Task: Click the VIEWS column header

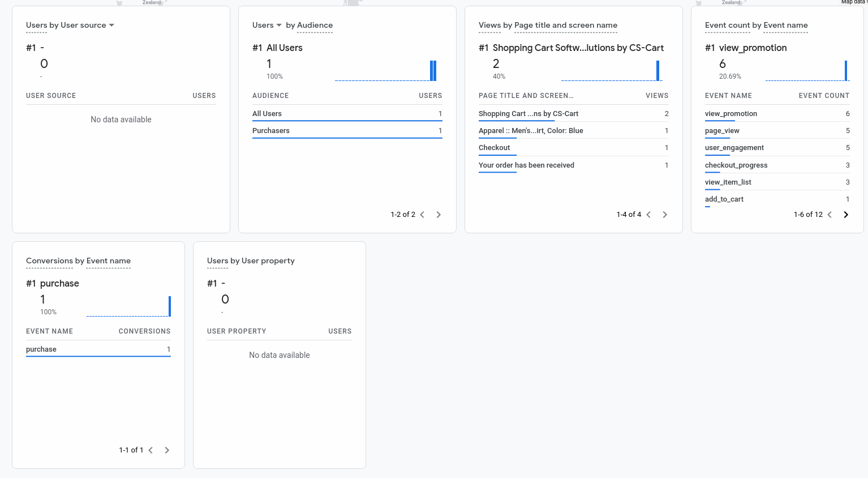Action: click(657, 96)
